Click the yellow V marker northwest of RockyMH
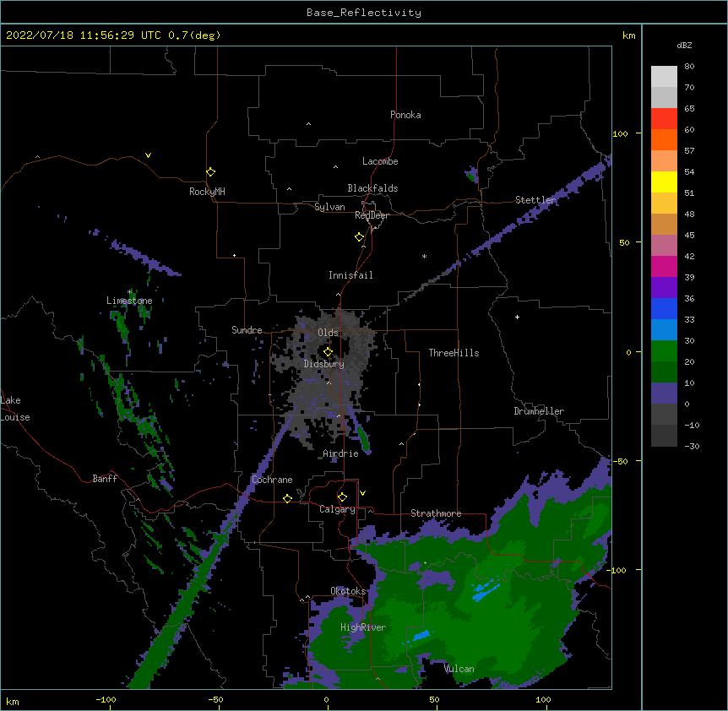The image size is (728, 711). coord(148,155)
